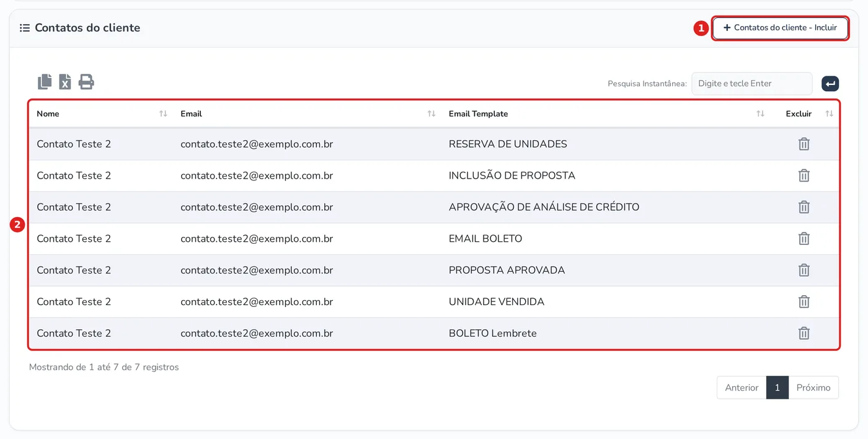Export table to Excel icon
Image resolution: width=868 pixels, height=439 pixels.
[x=65, y=82]
